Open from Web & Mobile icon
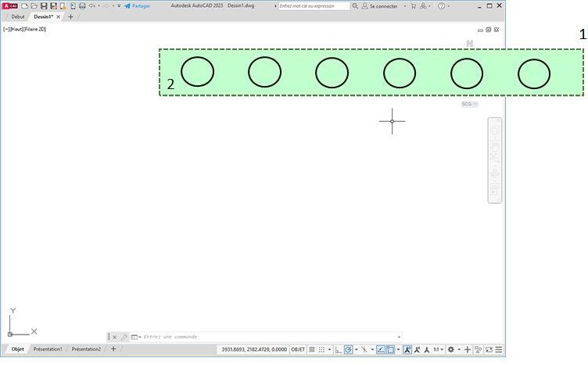Screen dimensions: 588x365 [63, 6]
